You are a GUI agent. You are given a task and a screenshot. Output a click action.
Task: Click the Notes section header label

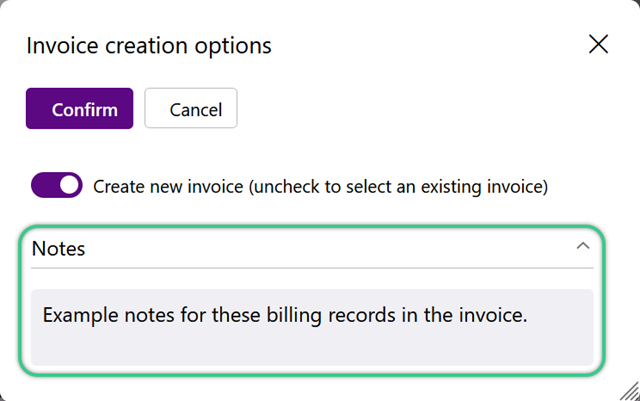coord(58,248)
